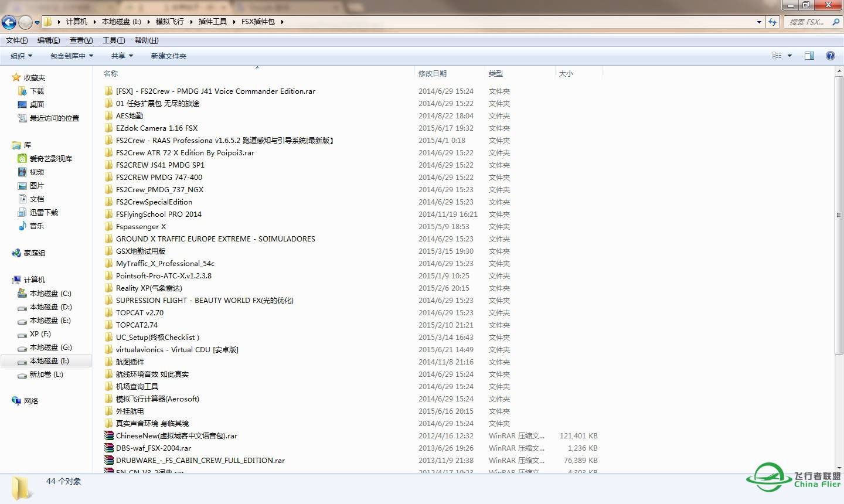
Task: Expand the breadcrumb arrow after 计算机
Action: [x=94, y=22]
